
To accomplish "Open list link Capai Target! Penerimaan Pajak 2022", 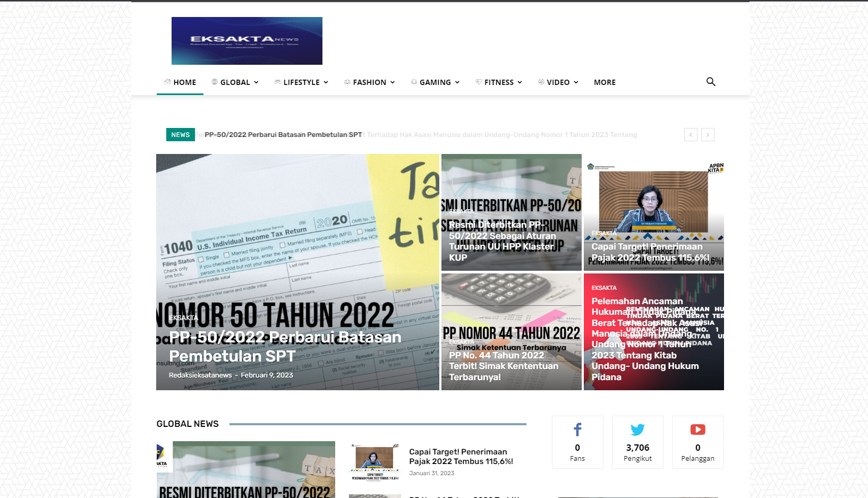I will pyautogui.click(x=461, y=457).
